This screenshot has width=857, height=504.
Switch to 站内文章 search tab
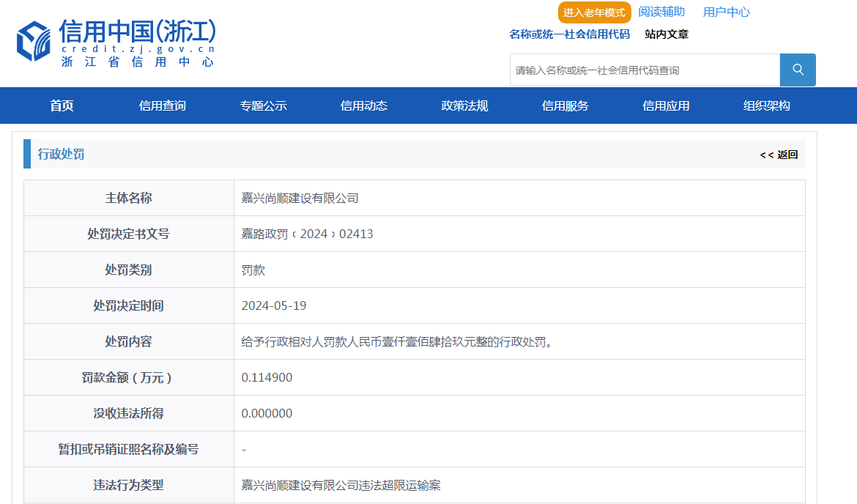pyautogui.click(x=667, y=34)
